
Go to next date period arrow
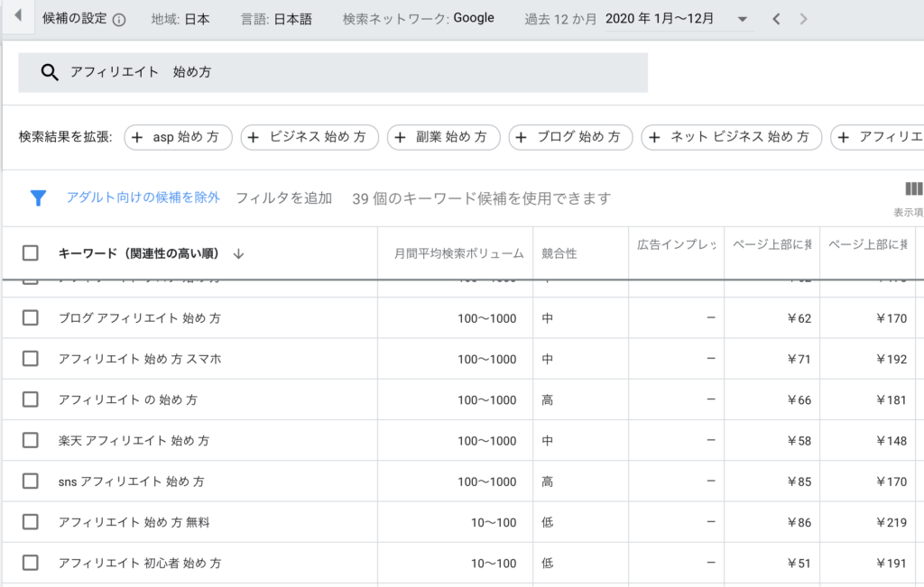pyautogui.click(x=803, y=20)
